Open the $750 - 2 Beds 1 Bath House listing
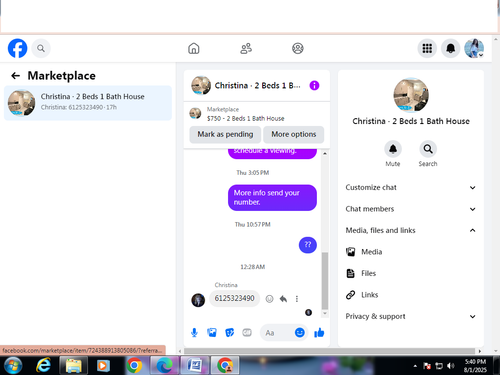Viewport: 500px width, 375px height. (245, 118)
